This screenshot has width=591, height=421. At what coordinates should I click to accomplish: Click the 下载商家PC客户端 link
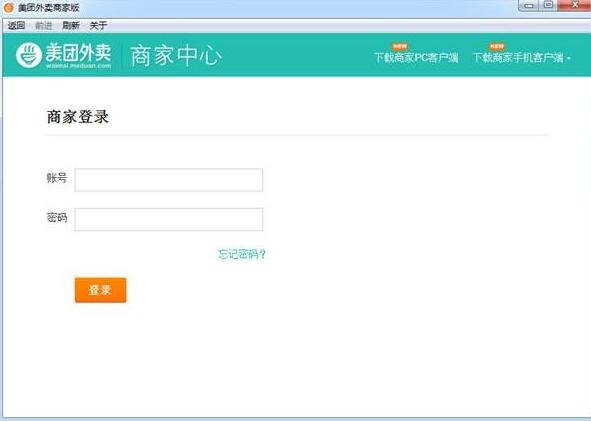[x=416, y=58]
